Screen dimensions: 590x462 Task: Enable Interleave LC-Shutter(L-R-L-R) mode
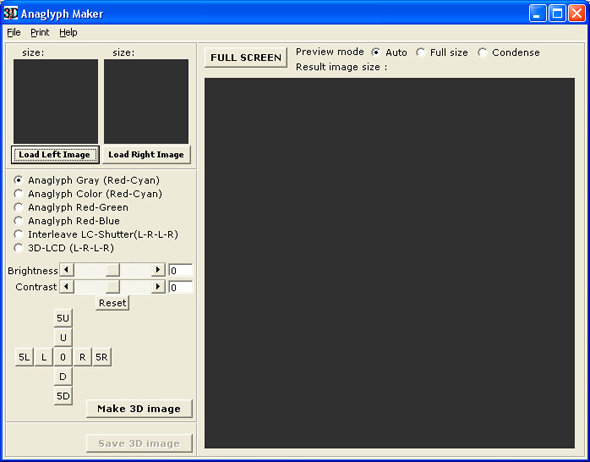point(96,234)
